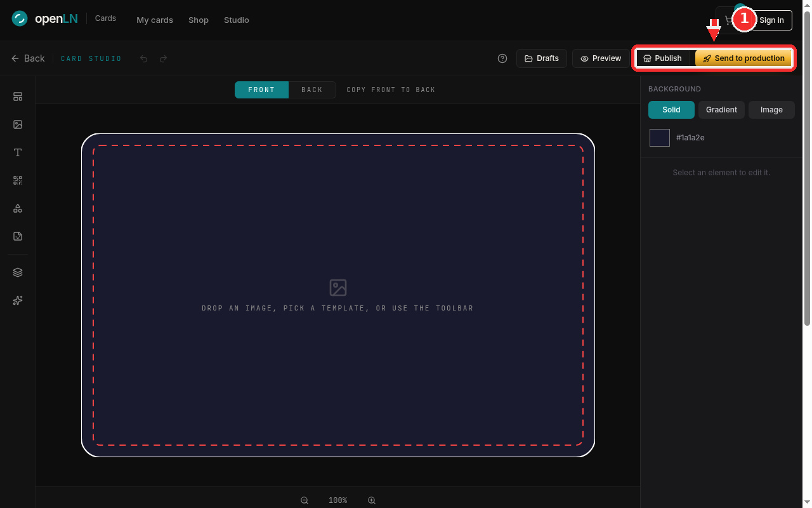Screen dimensions: 812x508
Task: Click the card canvas drop area
Action: (338, 295)
